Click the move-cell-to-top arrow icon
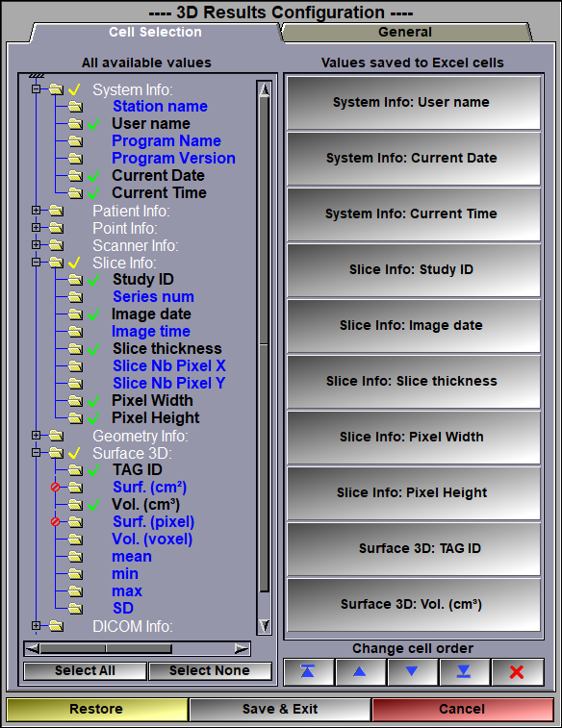This screenshot has width=562, height=728. 308,671
